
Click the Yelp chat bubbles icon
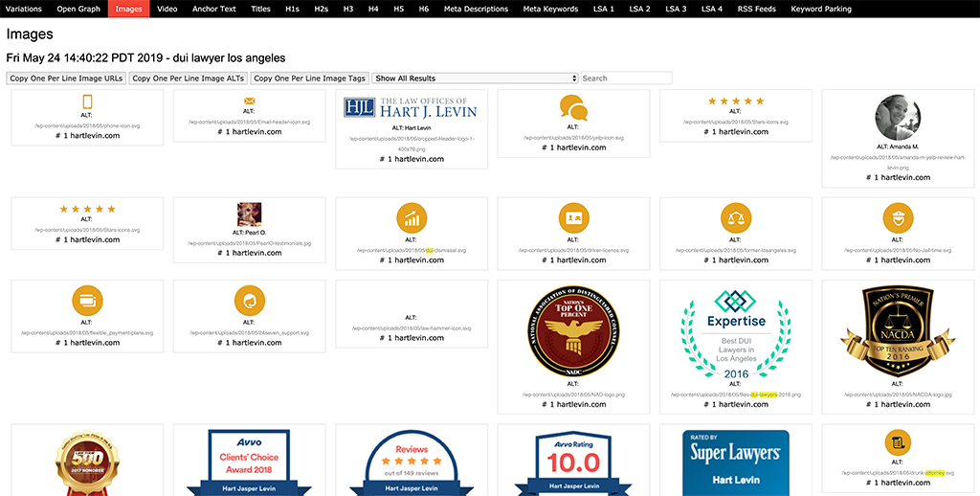[574, 107]
